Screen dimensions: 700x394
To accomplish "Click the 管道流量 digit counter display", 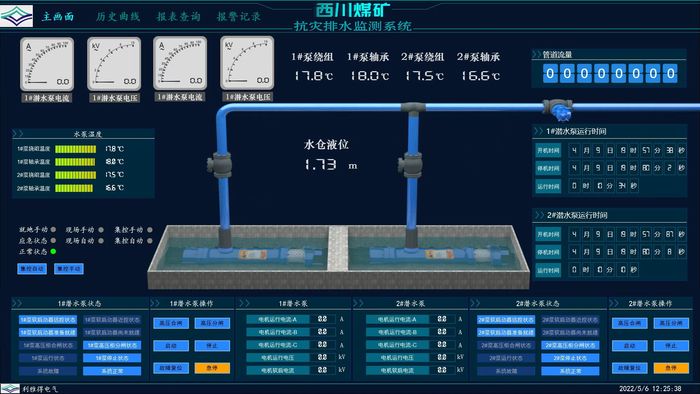I will click(x=610, y=74).
